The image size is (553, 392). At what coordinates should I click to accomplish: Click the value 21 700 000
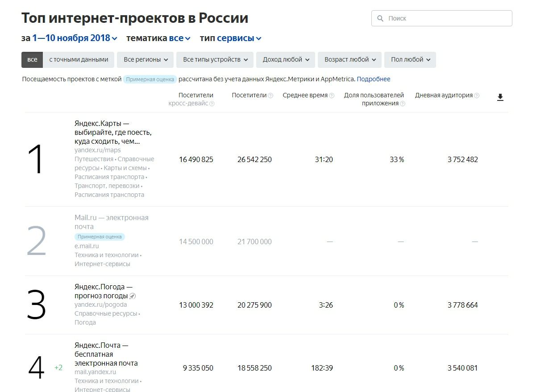pos(254,242)
